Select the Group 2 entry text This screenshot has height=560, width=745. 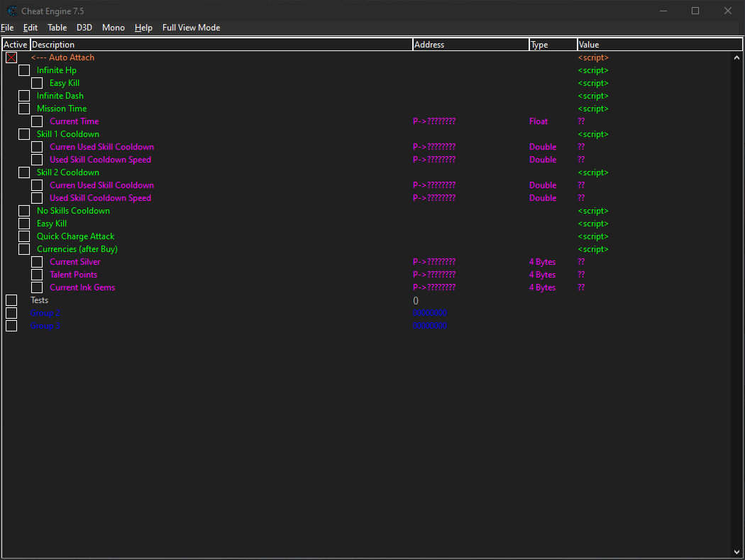pos(45,313)
